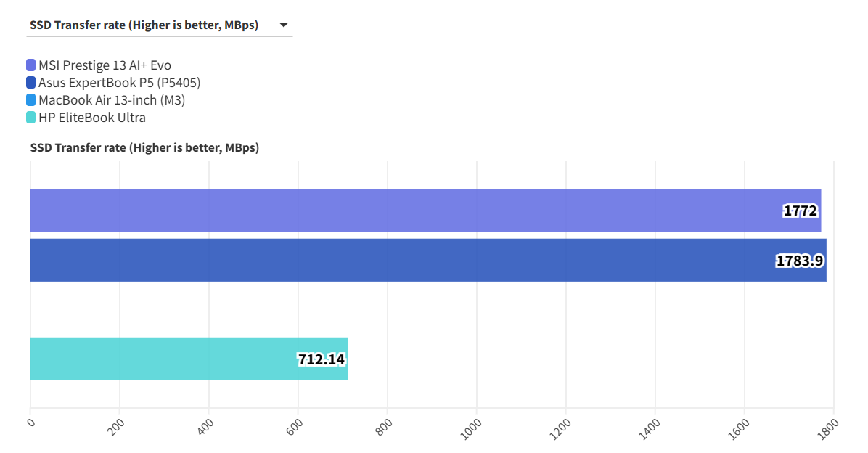Click the MacBook Air 13-inch (M3) legend swatch
Screen dimensions: 868x453
(32, 99)
